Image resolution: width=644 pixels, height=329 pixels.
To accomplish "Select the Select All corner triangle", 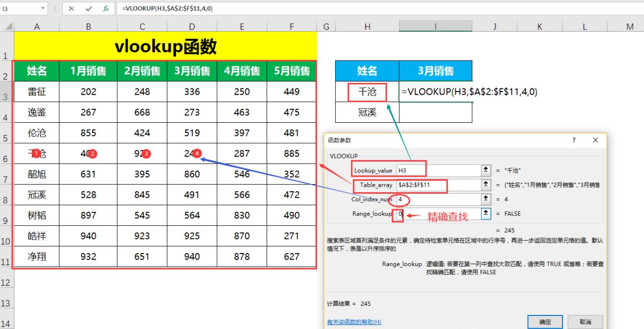I will point(7,27).
